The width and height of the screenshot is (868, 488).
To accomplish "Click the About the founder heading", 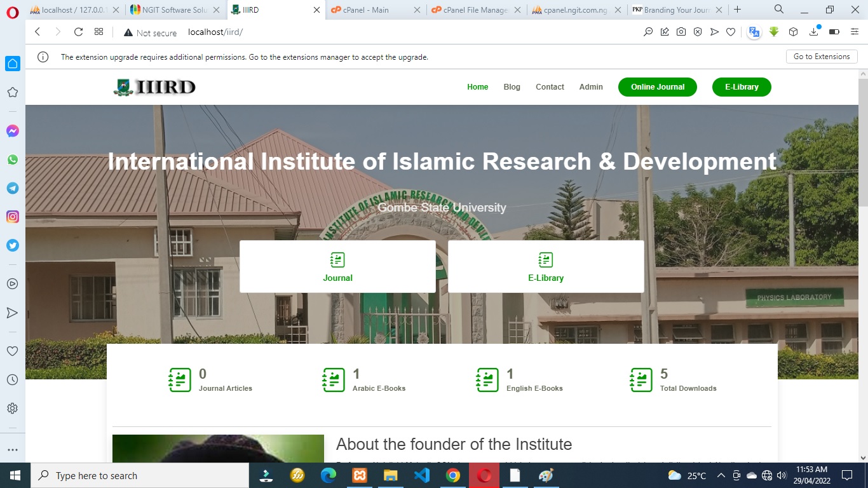I will [454, 444].
